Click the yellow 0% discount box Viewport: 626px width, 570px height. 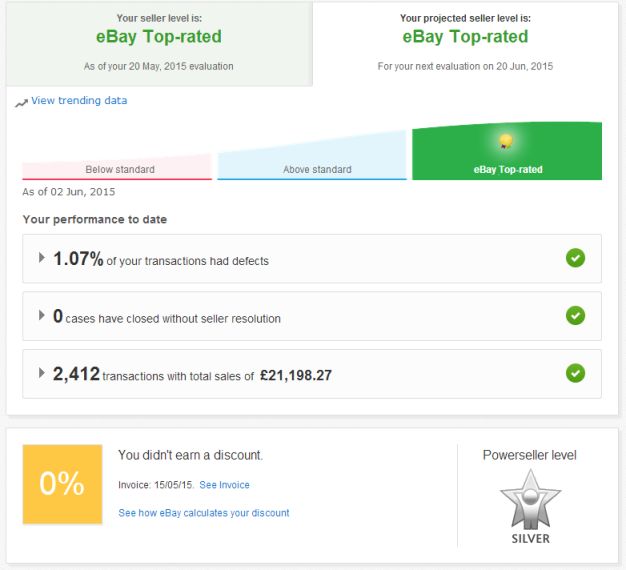tap(62, 484)
